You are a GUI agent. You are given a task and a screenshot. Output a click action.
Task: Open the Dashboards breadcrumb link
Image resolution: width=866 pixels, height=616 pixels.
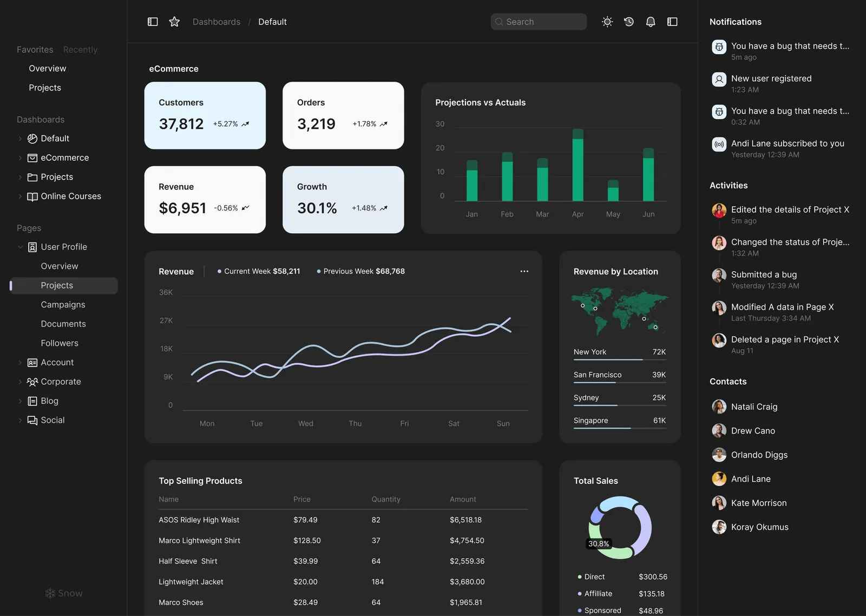(x=216, y=22)
